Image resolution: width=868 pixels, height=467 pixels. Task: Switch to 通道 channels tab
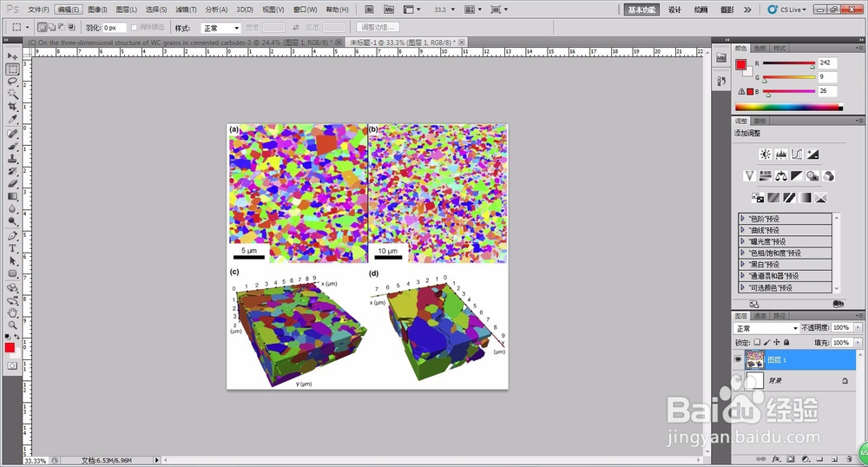760,315
